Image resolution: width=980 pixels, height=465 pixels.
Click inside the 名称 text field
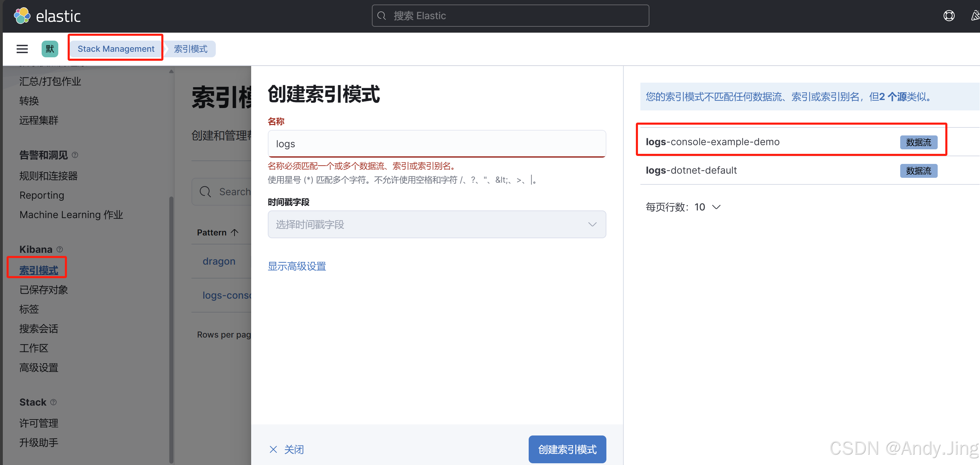[x=436, y=143]
